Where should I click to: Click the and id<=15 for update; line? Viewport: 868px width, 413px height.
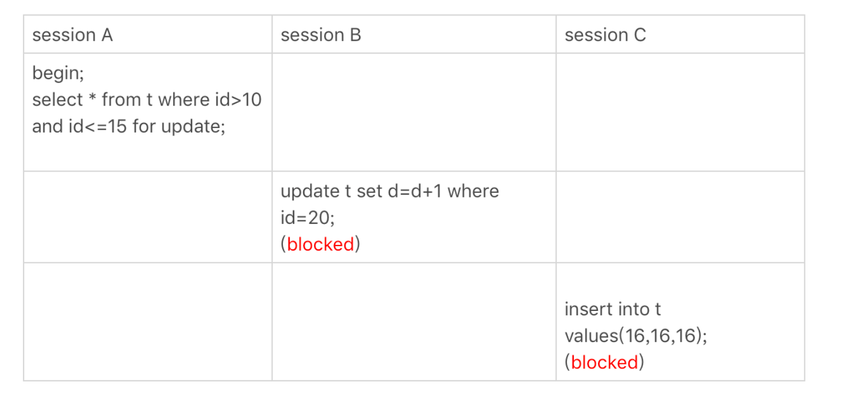[x=129, y=126]
